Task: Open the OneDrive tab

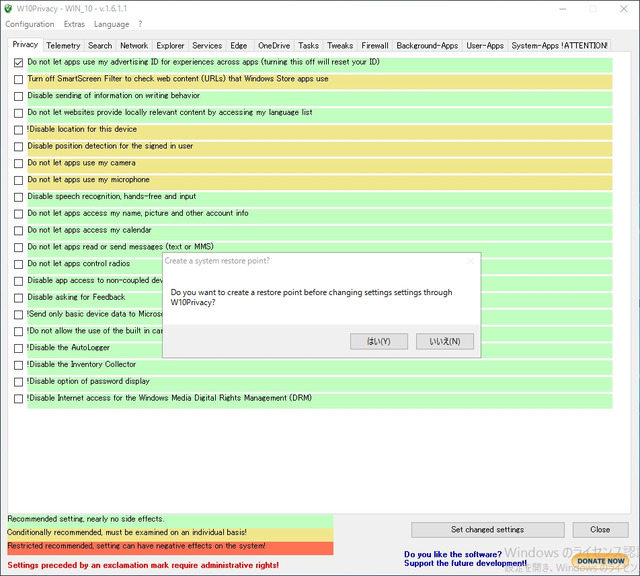Action: tap(274, 45)
